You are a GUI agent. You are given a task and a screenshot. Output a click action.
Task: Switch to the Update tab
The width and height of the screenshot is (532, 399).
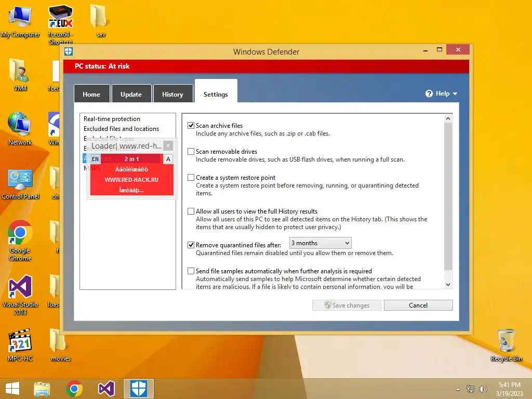coord(131,94)
